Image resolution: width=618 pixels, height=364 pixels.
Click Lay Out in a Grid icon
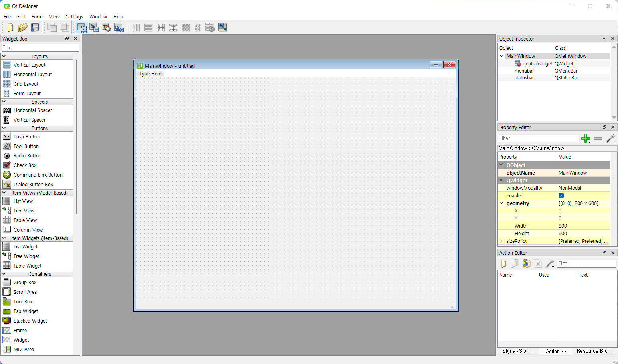click(x=186, y=28)
